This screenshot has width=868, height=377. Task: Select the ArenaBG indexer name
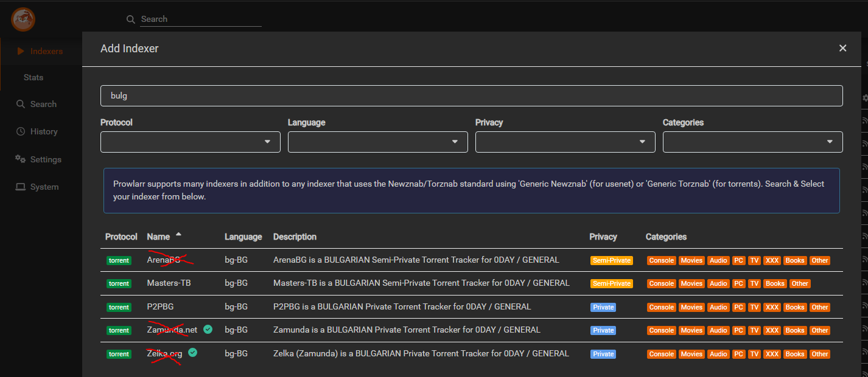tap(164, 260)
